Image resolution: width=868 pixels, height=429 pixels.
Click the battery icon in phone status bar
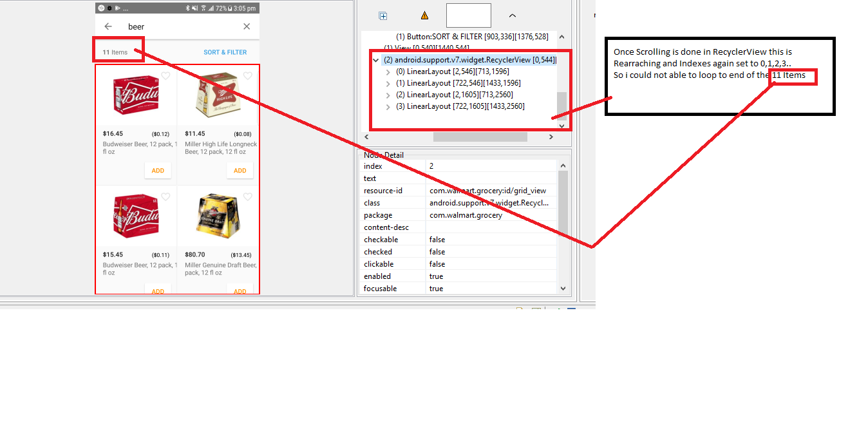[231, 8]
